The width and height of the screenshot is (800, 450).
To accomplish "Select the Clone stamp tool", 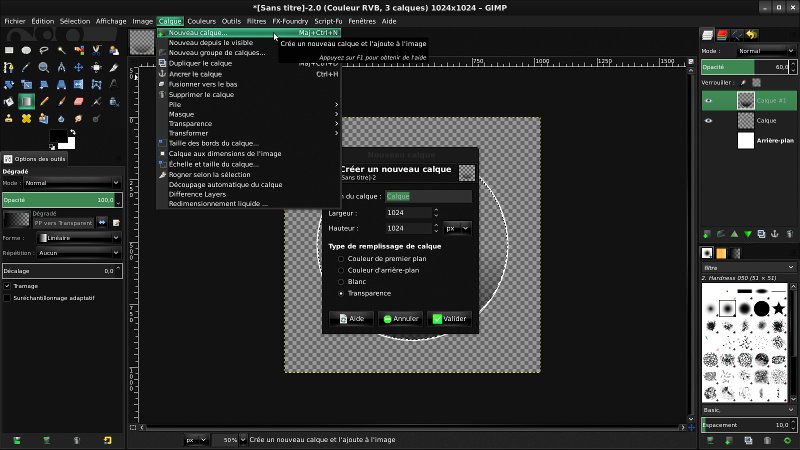I will (9, 118).
